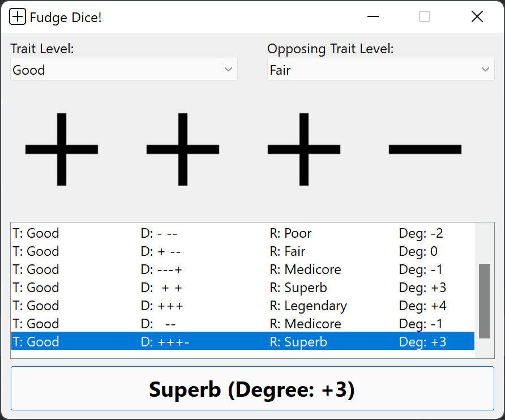
Task: Open the Opposing Trait Level dropdown showing Fair
Action: coord(380,69)
